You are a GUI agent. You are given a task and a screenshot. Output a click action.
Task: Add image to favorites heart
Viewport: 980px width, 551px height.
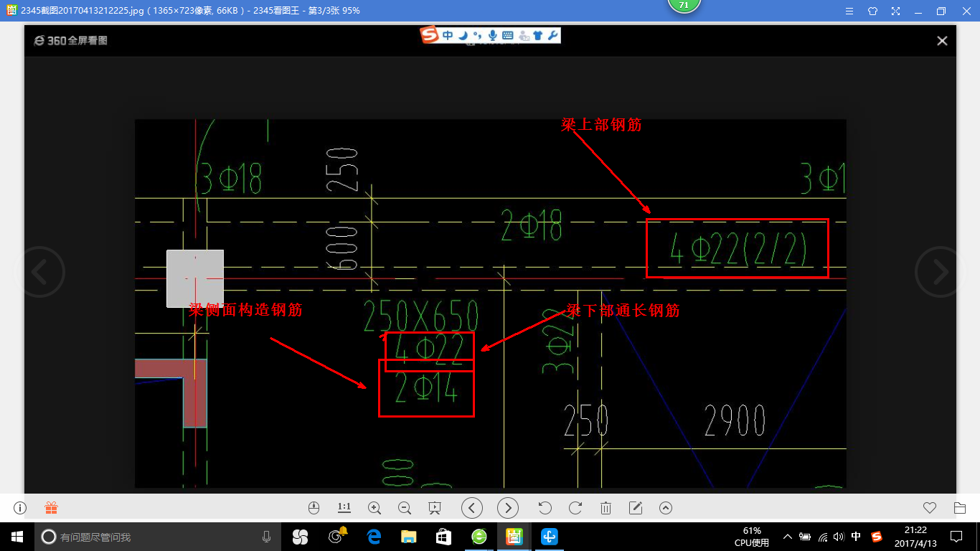pyautogui.click(x=930, y=508)
